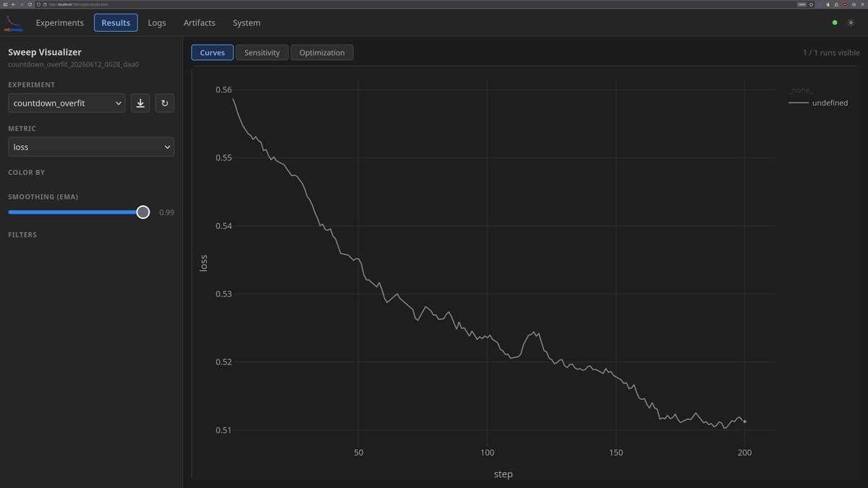Click the 100 x-axis tick label
Viewport: 868px width, 488px height.
pos(487,453)
